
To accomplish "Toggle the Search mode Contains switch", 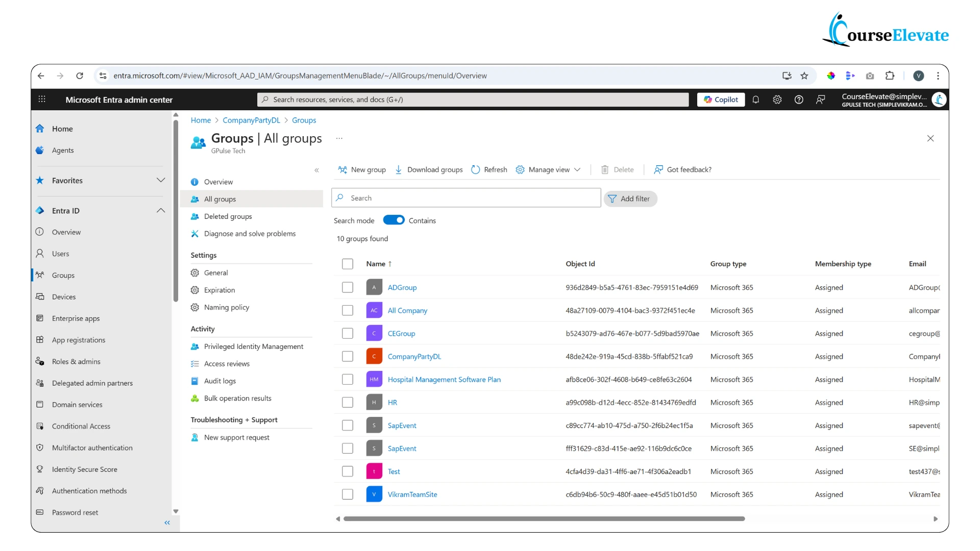I will click(x=394, y=220).
